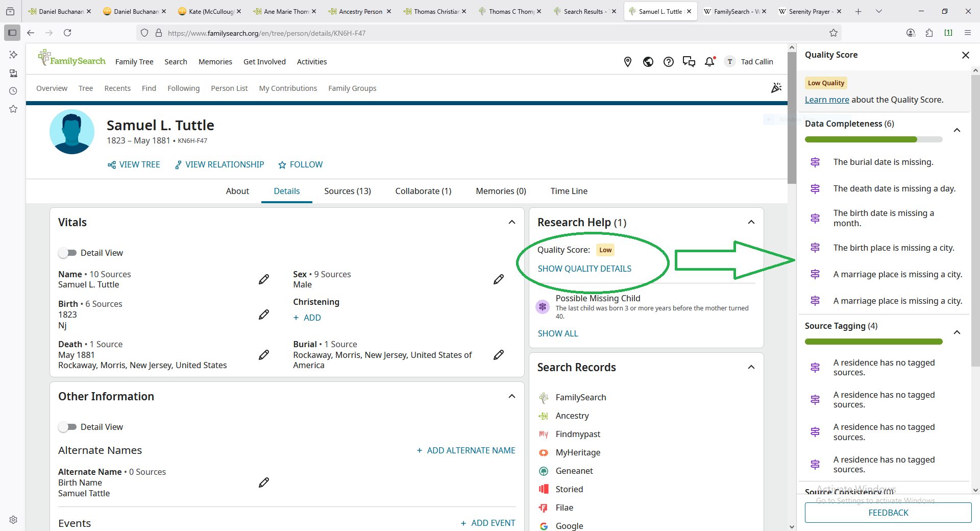Collapse the Vitals section
Image resolution: width=980 pixels, height=531 pixels.
click(x=512, y=222)
